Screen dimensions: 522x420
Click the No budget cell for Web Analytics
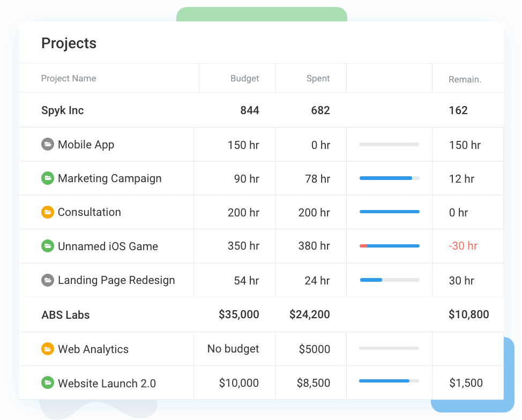[233, 349]
